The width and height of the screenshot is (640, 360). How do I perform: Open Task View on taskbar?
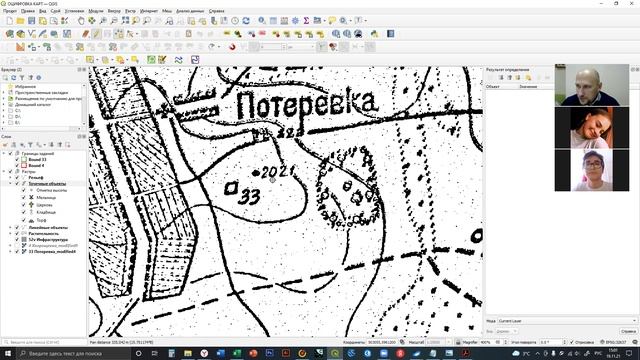point(155,353)
